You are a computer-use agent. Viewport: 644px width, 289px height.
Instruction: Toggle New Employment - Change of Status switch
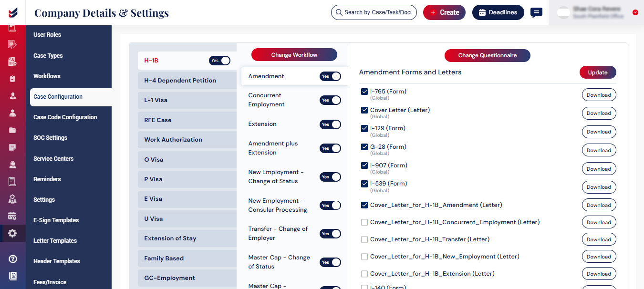[x=330, y=177]
